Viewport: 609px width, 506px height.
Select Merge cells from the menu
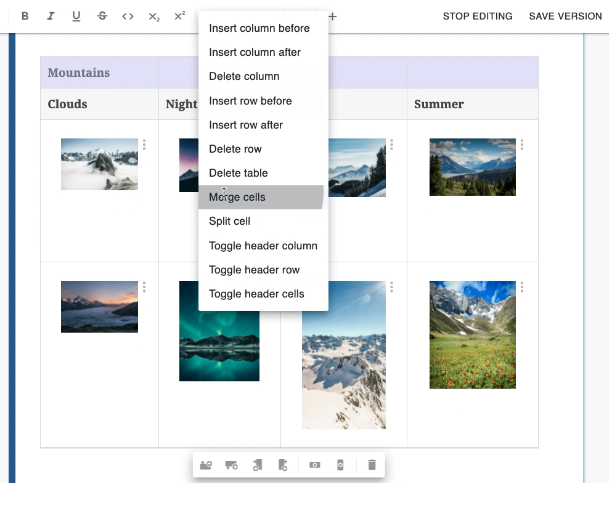pos(237,197)
